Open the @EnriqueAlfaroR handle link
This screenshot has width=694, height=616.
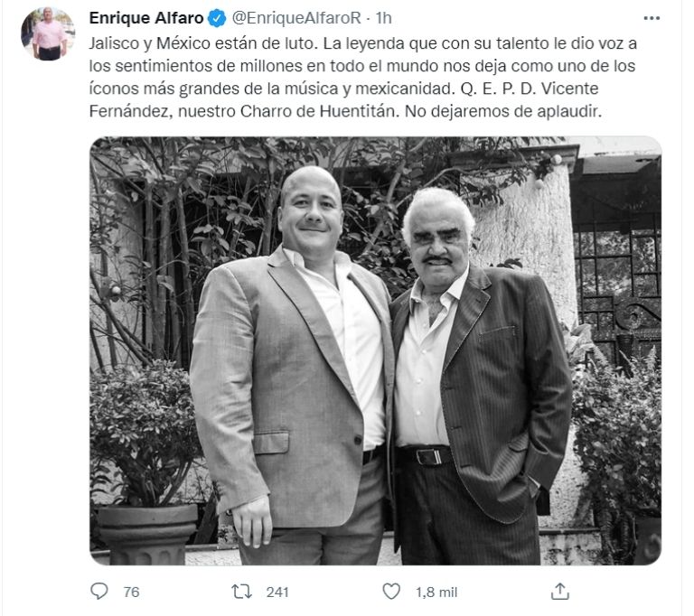296,18
